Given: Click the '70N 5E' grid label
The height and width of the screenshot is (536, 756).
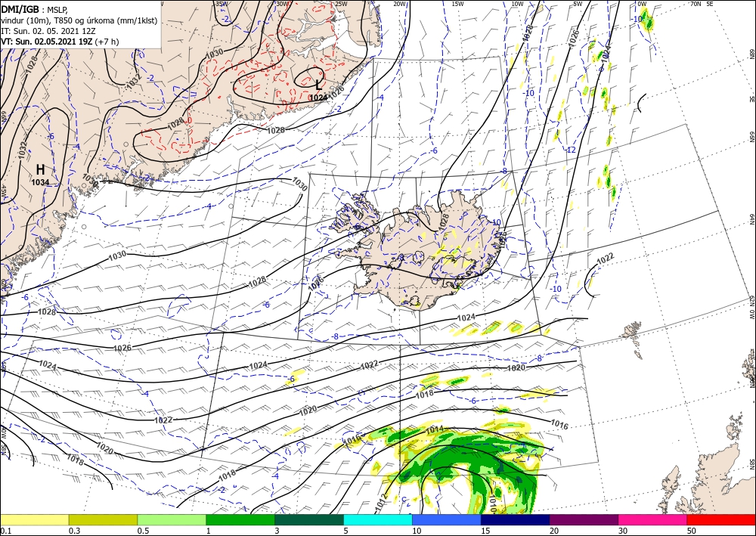Looking at the screenshot, I should (702, 4).
